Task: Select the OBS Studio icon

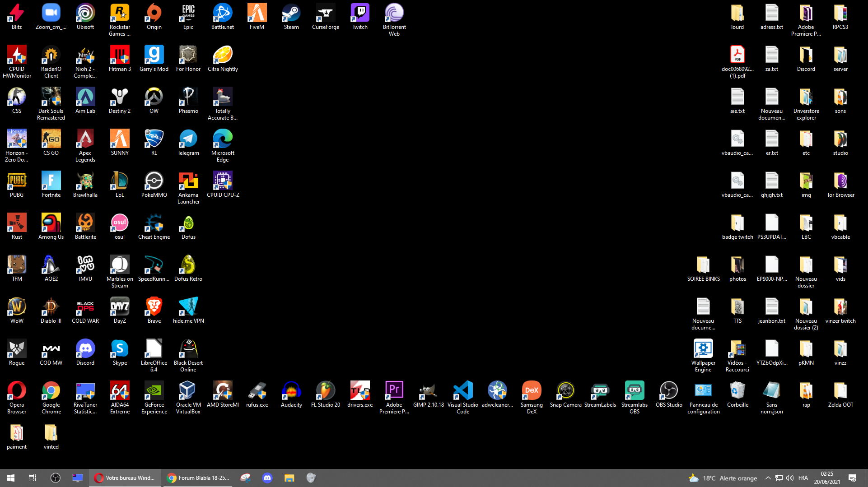Action: pos(669,395)
